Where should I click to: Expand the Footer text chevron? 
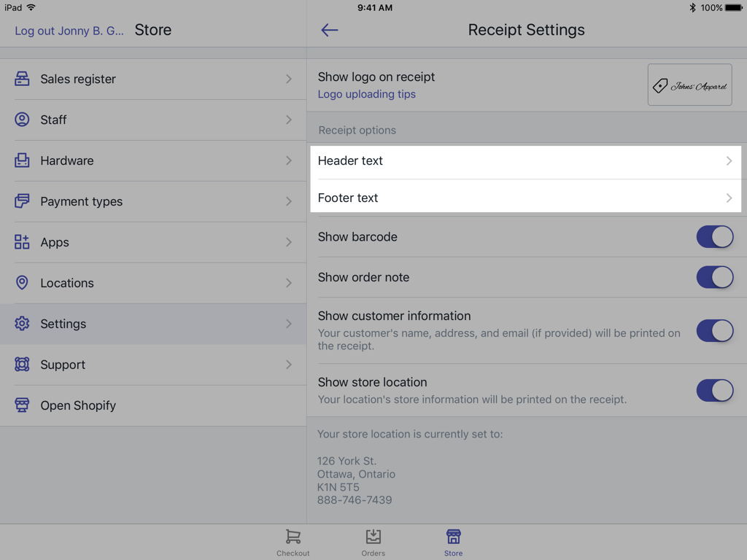[x=729, y=198]
